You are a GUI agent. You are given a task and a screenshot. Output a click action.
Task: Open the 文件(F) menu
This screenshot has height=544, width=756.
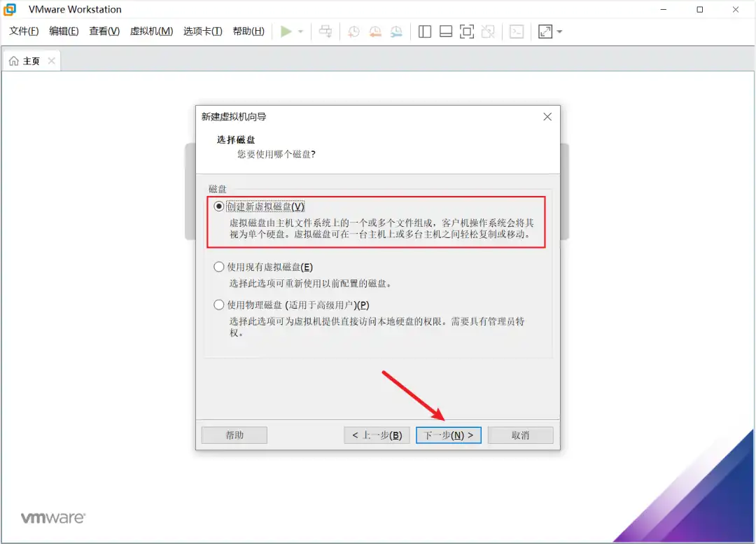click(x=24, y=32)
